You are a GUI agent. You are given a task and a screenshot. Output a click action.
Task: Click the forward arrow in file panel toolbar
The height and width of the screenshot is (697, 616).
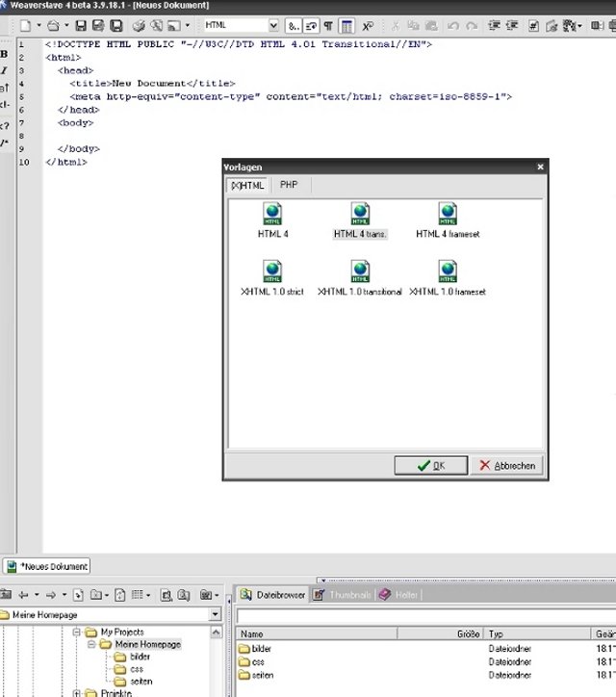51,595
